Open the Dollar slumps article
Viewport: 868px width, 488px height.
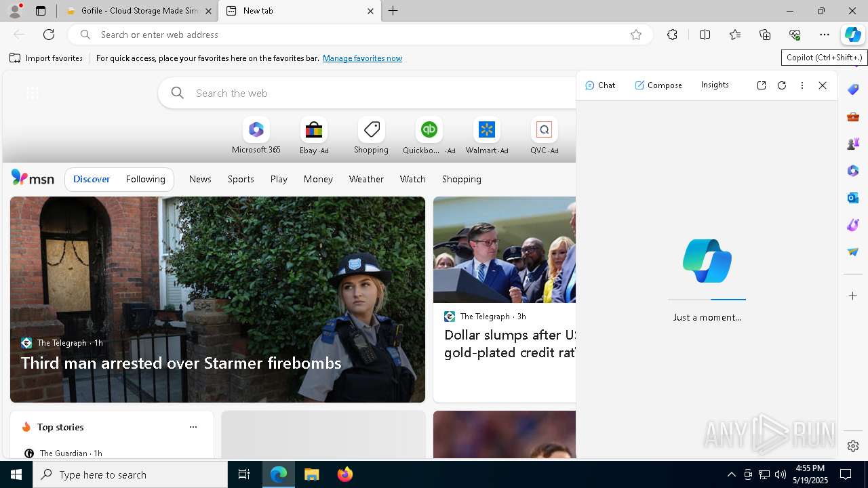(x=509, y=344)
